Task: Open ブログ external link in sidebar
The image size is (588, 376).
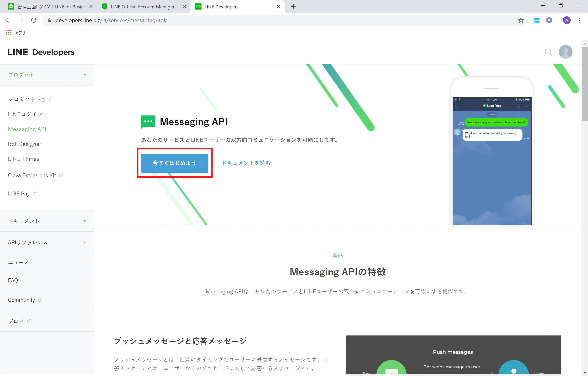Action: point(47,321)
